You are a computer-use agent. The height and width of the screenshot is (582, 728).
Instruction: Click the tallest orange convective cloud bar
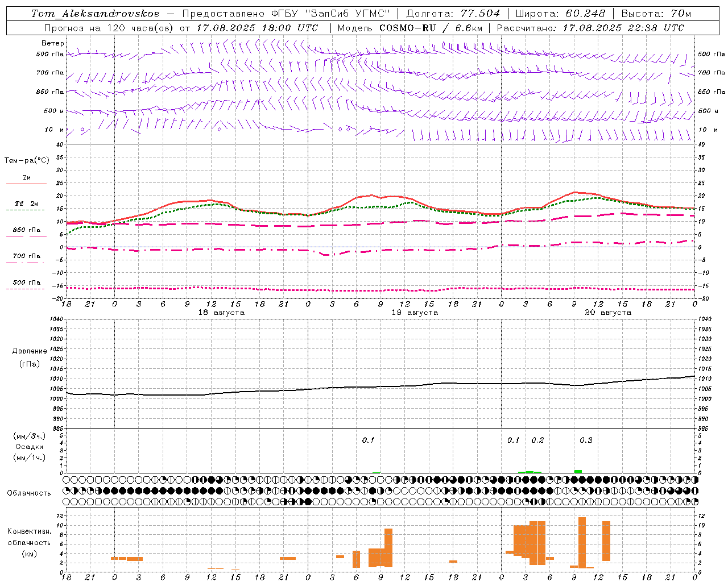click(x=582, y=542)
